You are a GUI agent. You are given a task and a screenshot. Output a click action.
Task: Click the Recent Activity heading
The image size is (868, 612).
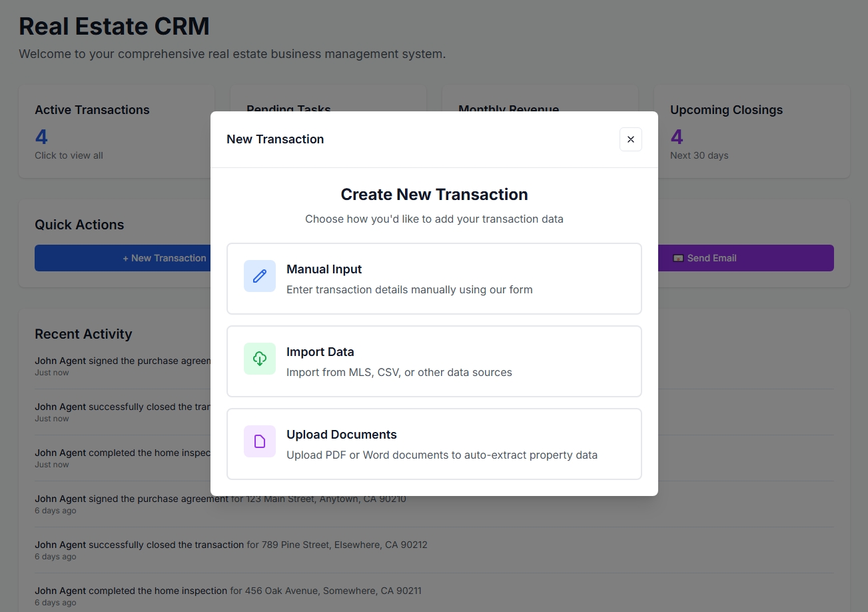[x=83, y=334]
